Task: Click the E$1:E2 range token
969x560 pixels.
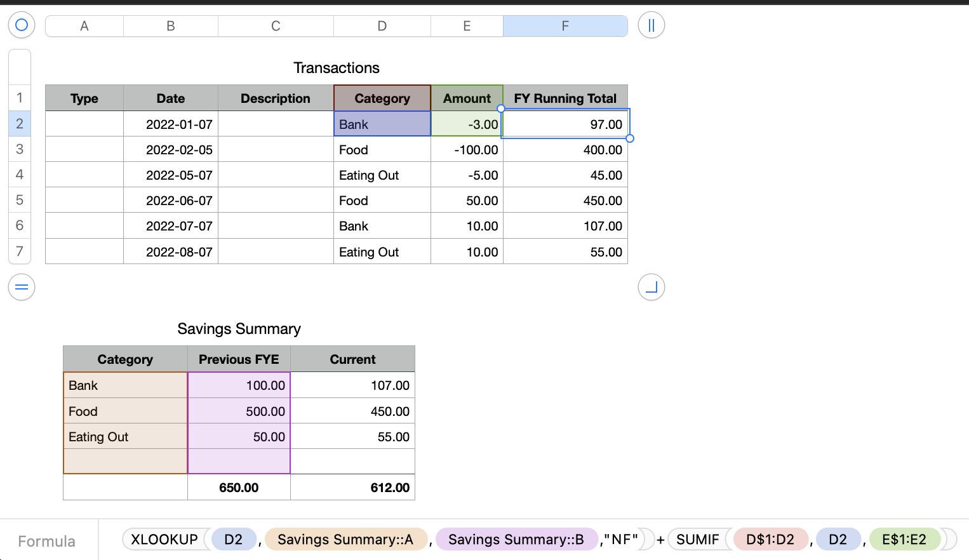Action: pos(904,539)
